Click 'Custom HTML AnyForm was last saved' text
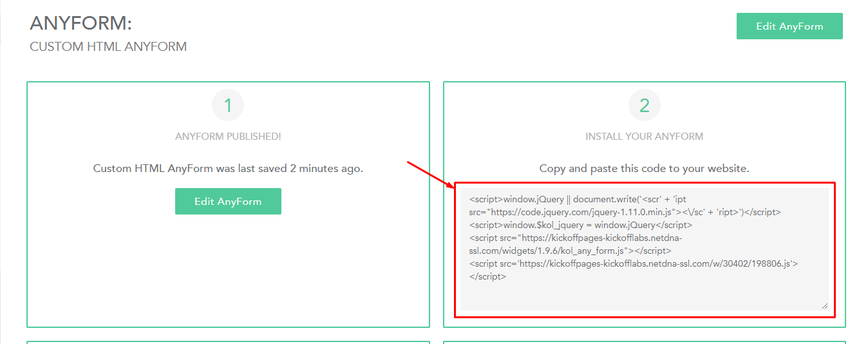Viewport: 868px width, 344px height. (228, 169)
